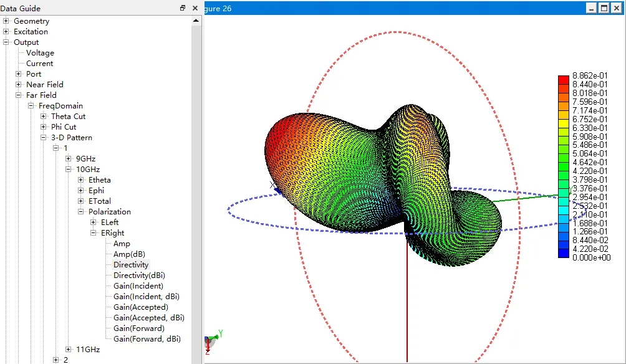Close the Data Guide panel
Screen dimensions: 626x364
coord(195,8)
